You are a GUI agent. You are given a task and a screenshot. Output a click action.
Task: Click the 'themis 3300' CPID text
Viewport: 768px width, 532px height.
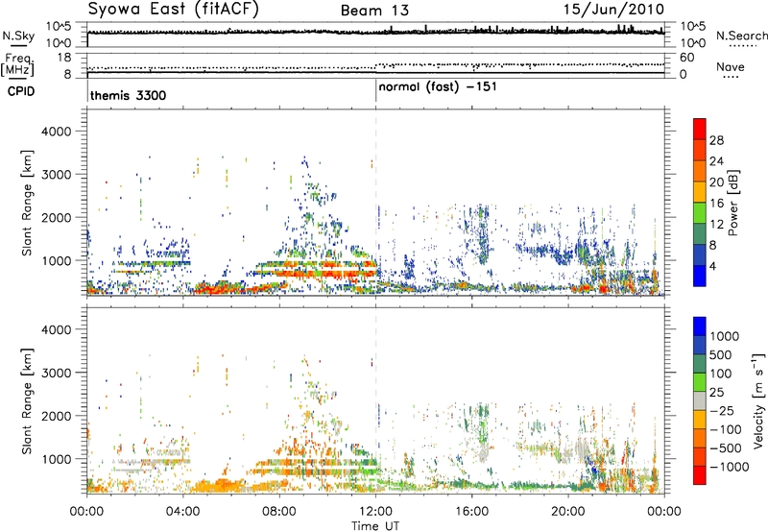(129, 95)
